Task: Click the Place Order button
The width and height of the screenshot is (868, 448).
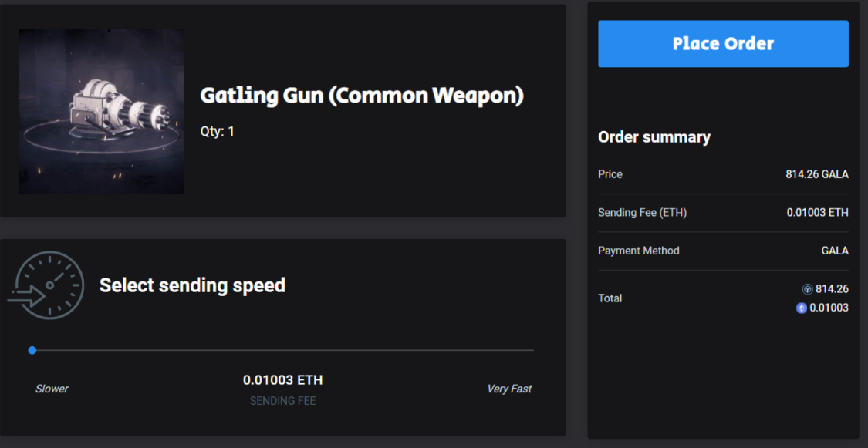Action: pyautogui.click(x=723, y=44)
